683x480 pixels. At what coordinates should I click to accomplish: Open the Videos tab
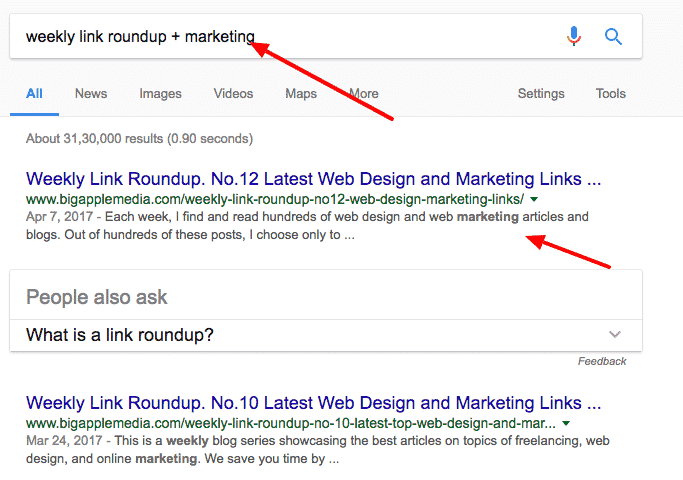[233, 94]
